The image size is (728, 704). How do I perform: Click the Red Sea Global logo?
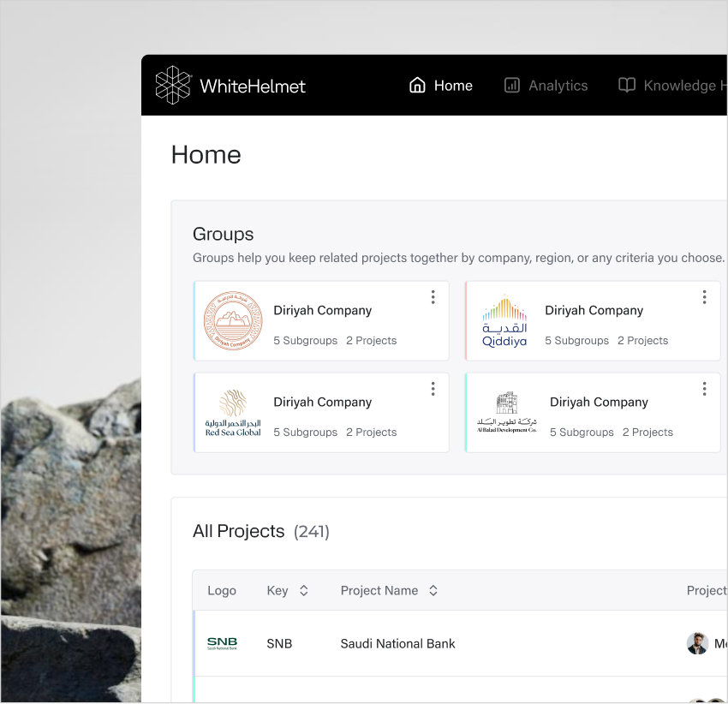tap(233, 413)
